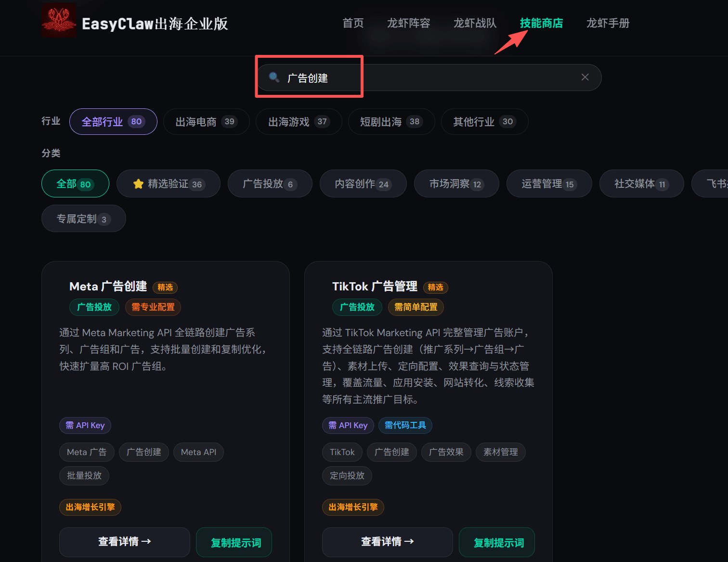Screen dimensions: 728x562
Task: Open the 技能商店 menu item
Action: (541, 23)
